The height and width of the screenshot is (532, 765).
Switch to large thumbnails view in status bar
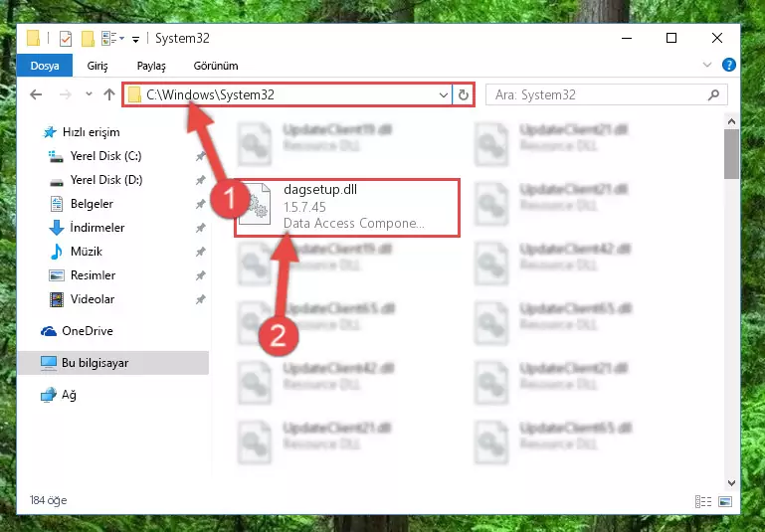tap(725, 501)
